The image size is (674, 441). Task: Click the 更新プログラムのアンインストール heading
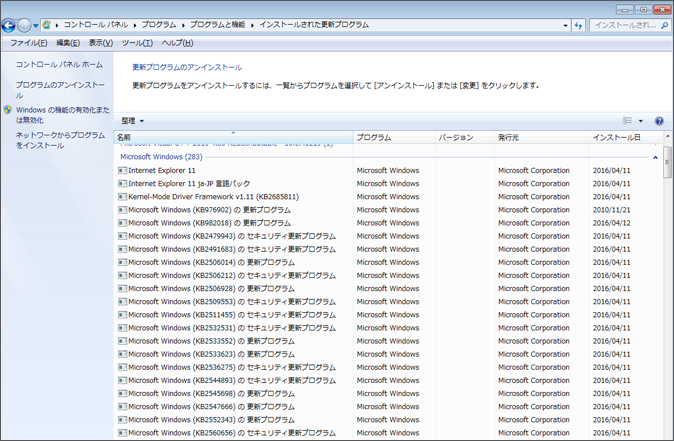click(187, 67)
